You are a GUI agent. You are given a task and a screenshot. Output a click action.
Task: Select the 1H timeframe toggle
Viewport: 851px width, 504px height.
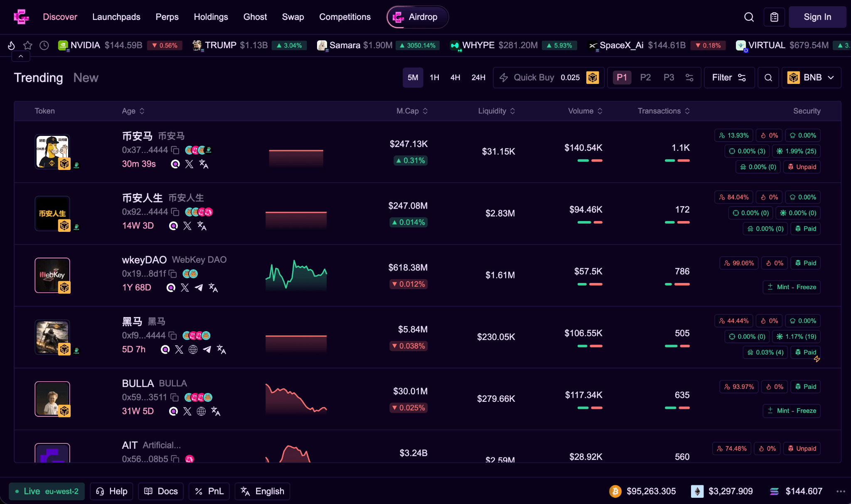point(434,78)
